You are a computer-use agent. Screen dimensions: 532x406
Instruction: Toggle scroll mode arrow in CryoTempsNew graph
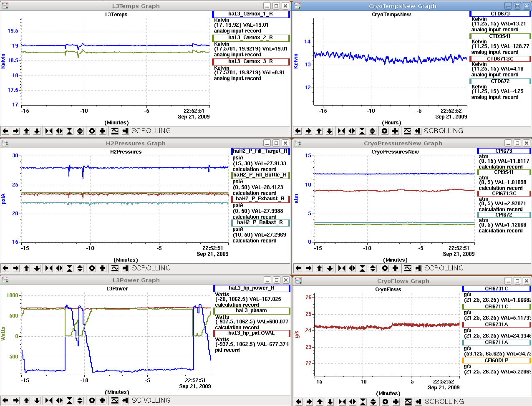[x=418, y=131]
